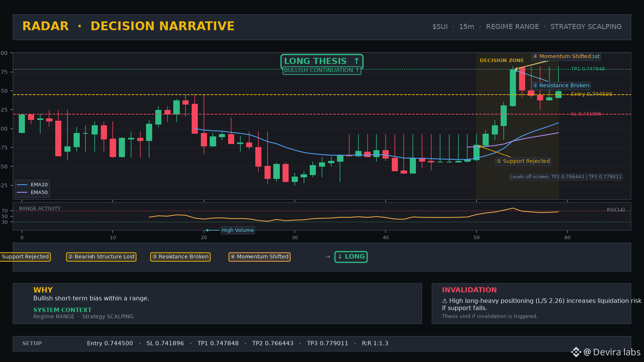Click the EMA20 blue line legend swatch
The height and width of the screenshot is (362, 644).
tap(22, 185)
